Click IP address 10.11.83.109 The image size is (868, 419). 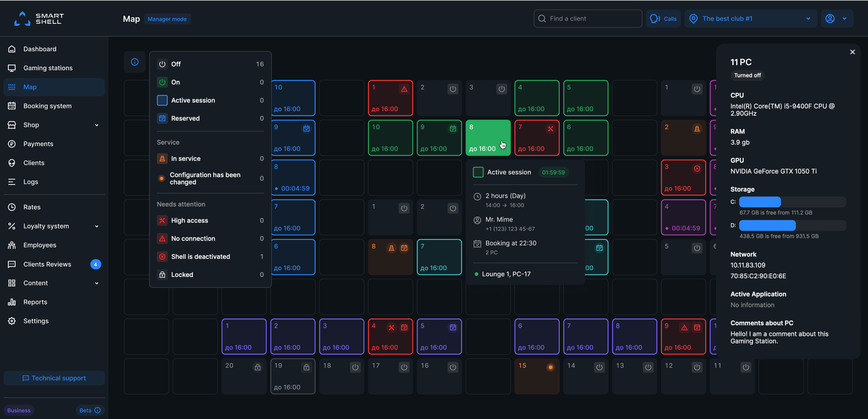point(748,265)
